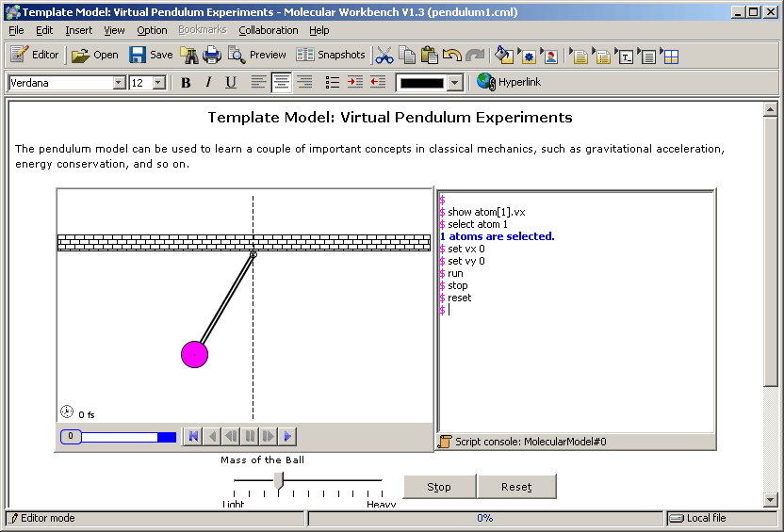The image size is (784, 532).
Task: Open the Help menu
Action: [x=319, y=30]
